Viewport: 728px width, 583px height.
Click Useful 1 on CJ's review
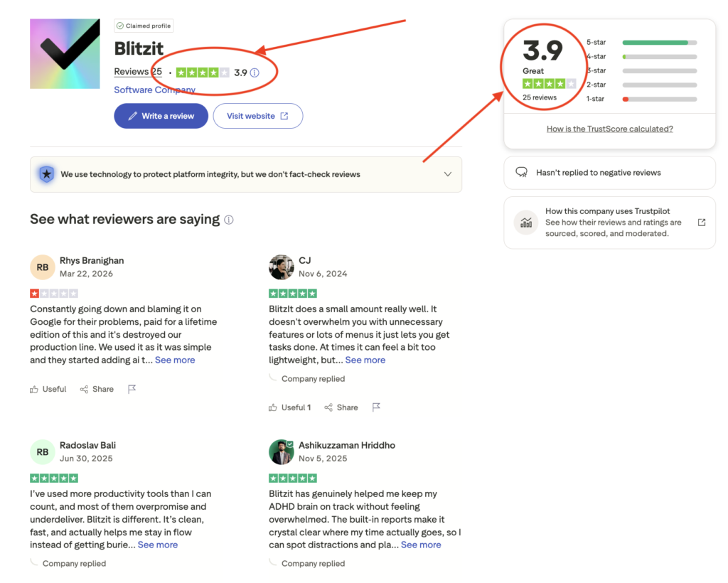pyautogui.click(x=290, y=407)
